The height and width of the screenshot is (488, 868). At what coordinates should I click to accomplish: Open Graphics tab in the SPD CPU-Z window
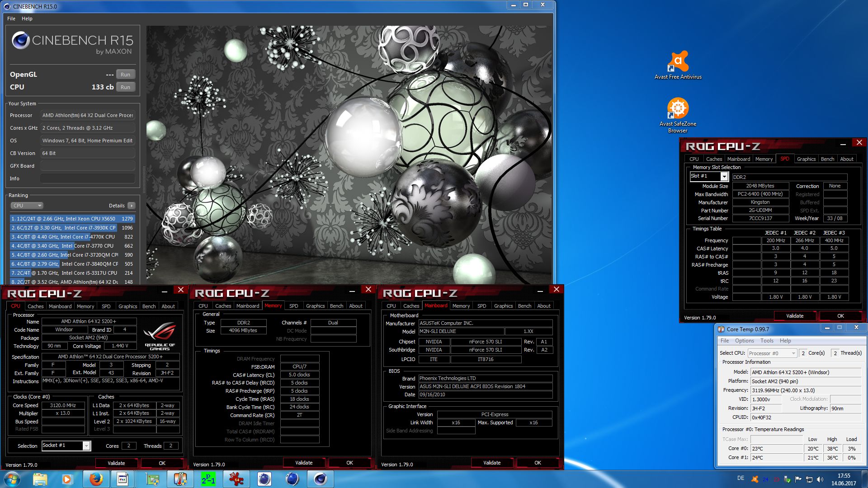click(806, 159)
